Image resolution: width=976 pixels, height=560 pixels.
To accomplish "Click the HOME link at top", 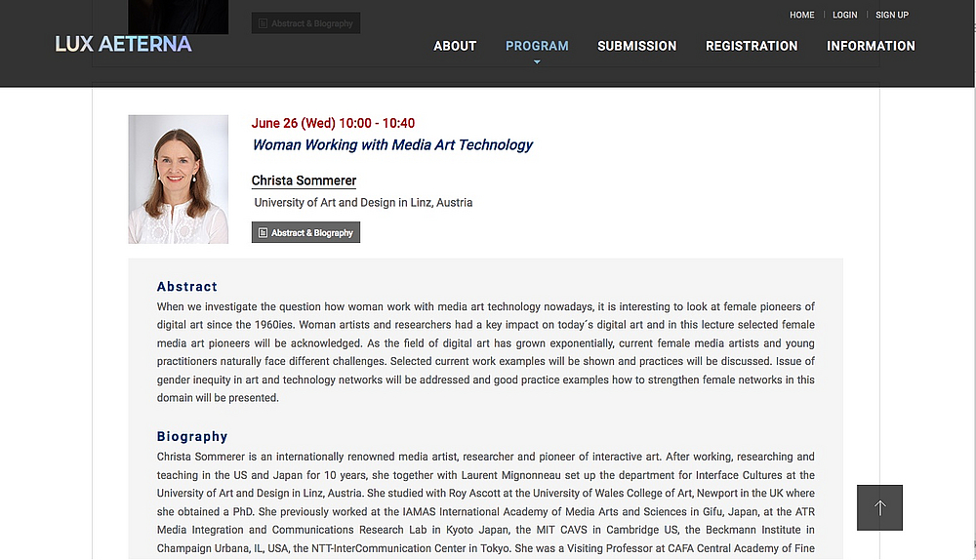I will click(801, 15).
